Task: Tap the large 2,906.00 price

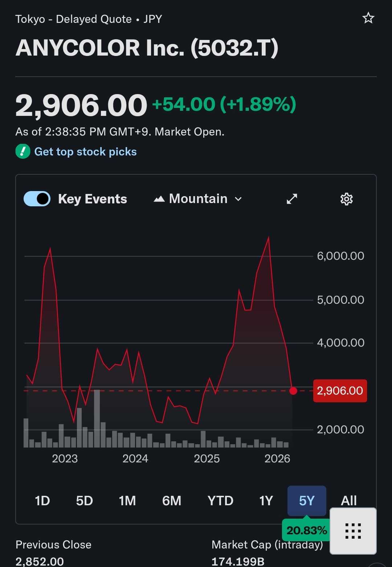Action: [x=81, y=105]
